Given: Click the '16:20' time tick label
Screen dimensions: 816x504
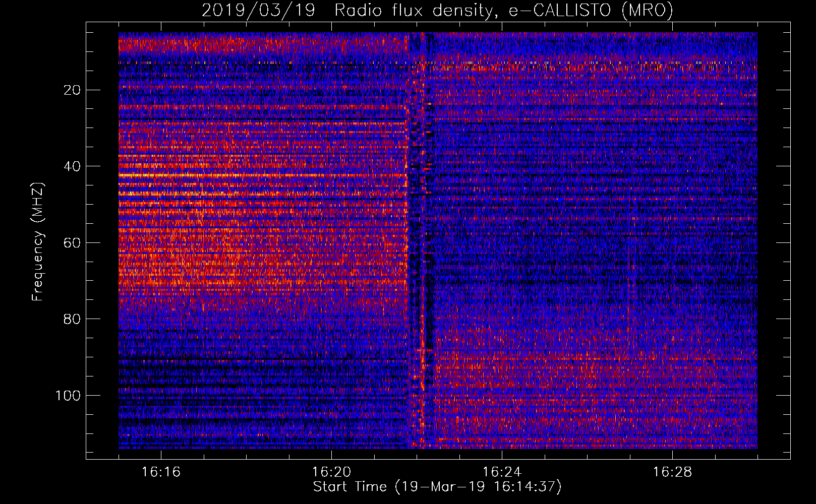Looking at the screenshot, I should pos(331,472).
